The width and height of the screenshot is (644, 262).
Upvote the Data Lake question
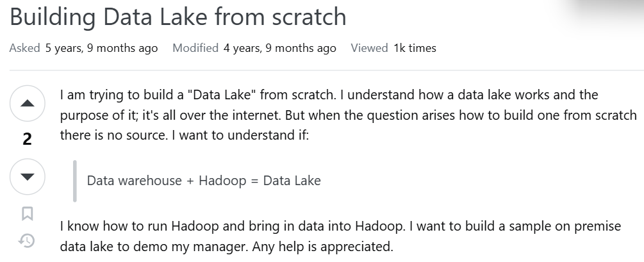point(27,104)
